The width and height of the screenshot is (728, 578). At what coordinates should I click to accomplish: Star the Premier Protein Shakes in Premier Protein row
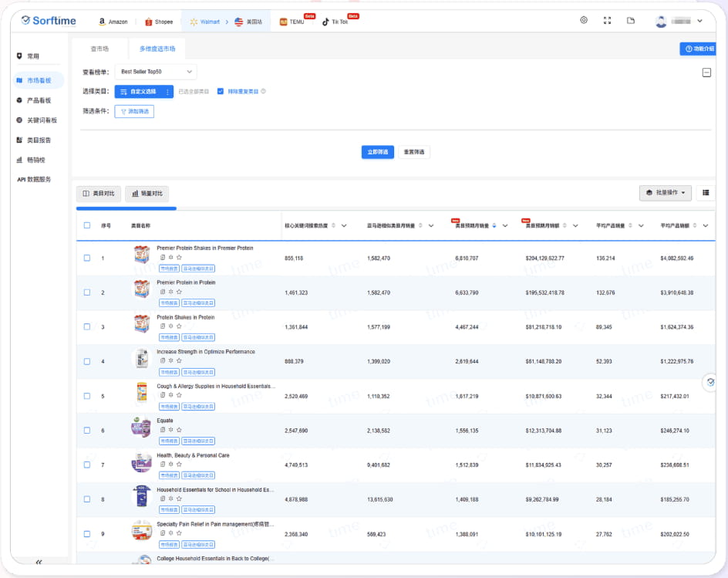(179, 258)
